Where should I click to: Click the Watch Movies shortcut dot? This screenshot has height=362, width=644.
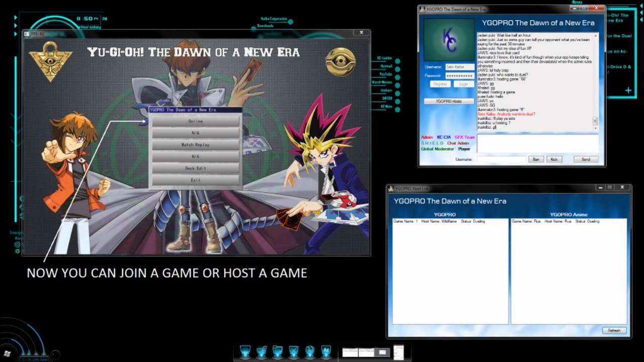click(397, 85)
